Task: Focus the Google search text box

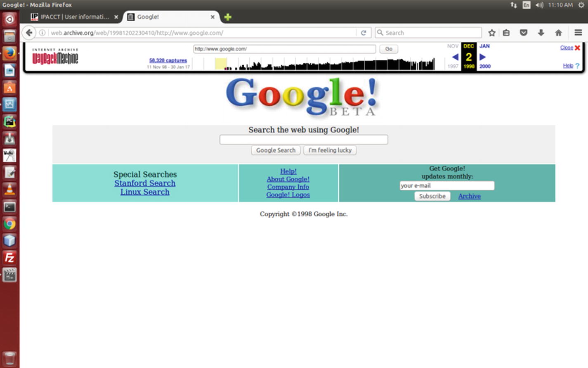Action: 304,140
